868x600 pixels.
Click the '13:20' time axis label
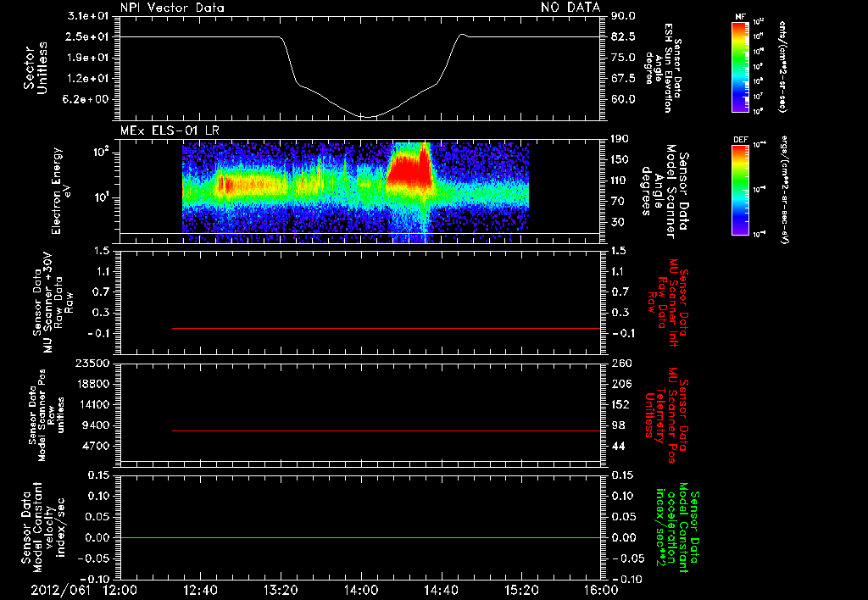click(281, 590)
